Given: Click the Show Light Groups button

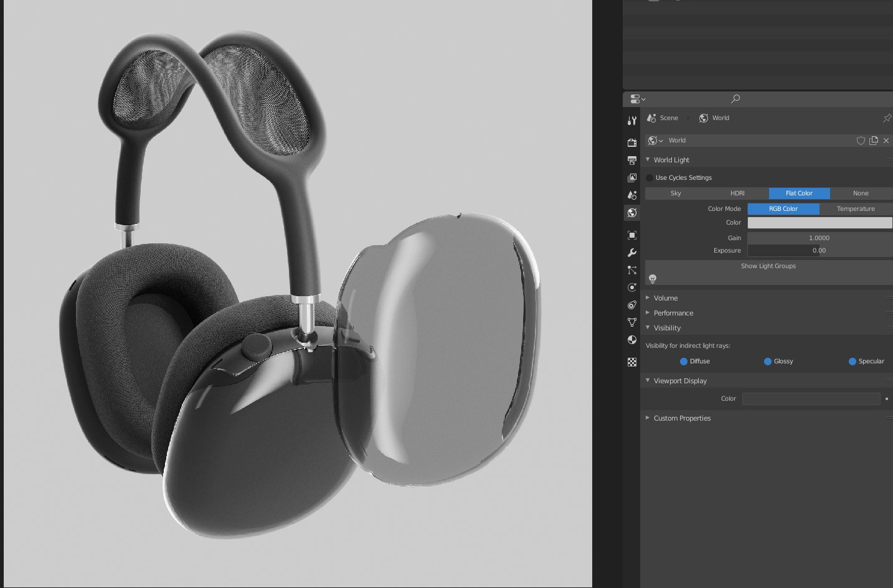Looking at the screenshot, I should 768,266.
